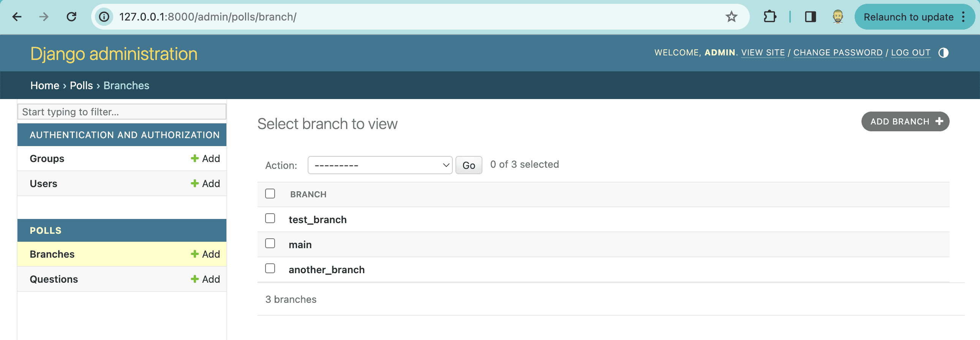Click the '0 of 3 selected' text
Screen dimensions: 980x340
pos(524,164)
